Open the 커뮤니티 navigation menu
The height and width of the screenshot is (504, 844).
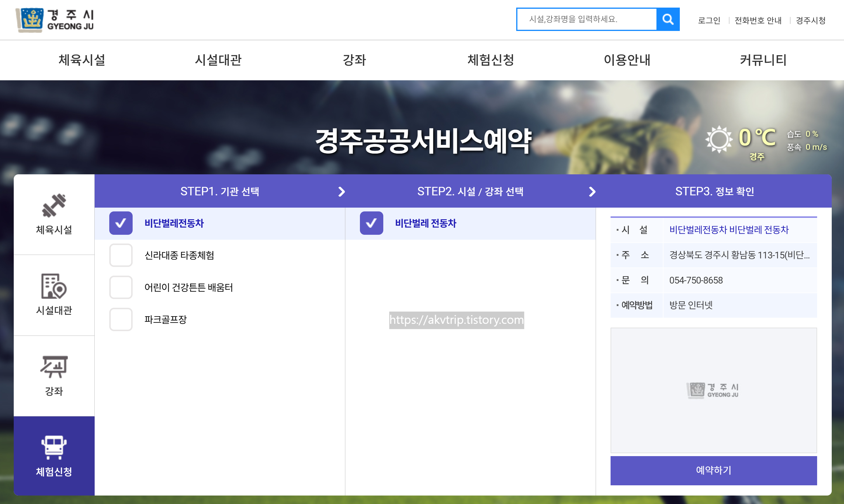click(x=763, y=60)
